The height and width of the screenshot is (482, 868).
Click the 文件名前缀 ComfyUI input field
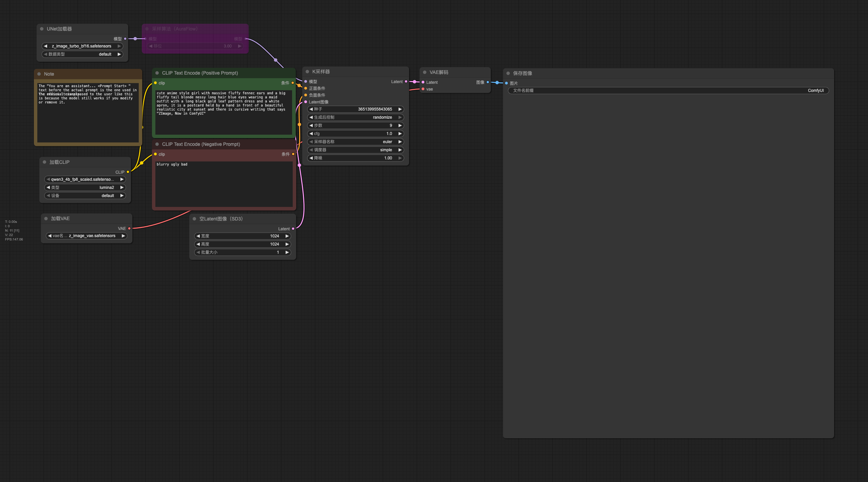click(668, 91)
